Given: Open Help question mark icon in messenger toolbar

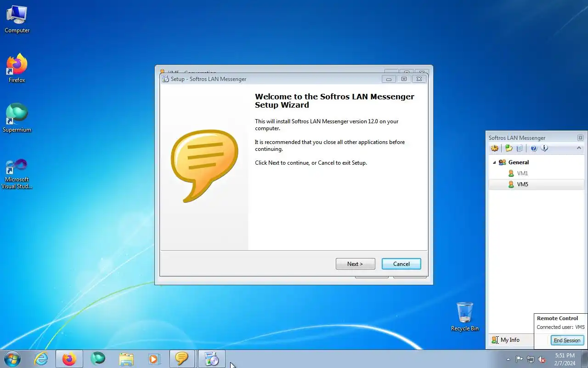Looking at the screenshot, I should tap(534, 148).
